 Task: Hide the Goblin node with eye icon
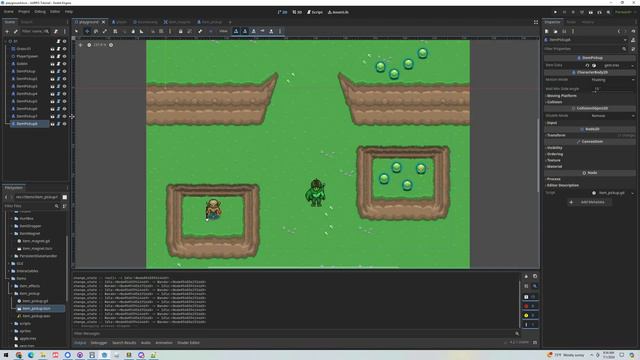tap(64, 64)
